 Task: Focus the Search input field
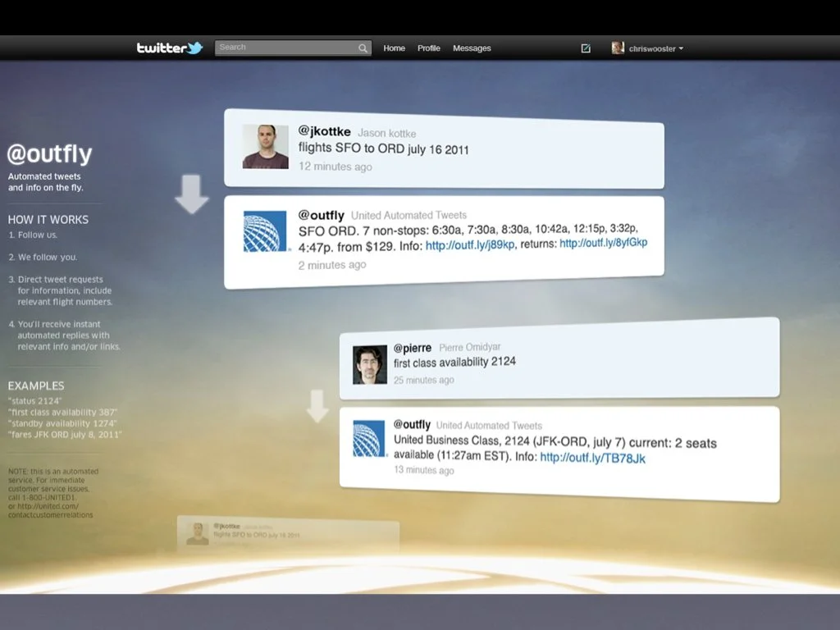coord(293,48)
